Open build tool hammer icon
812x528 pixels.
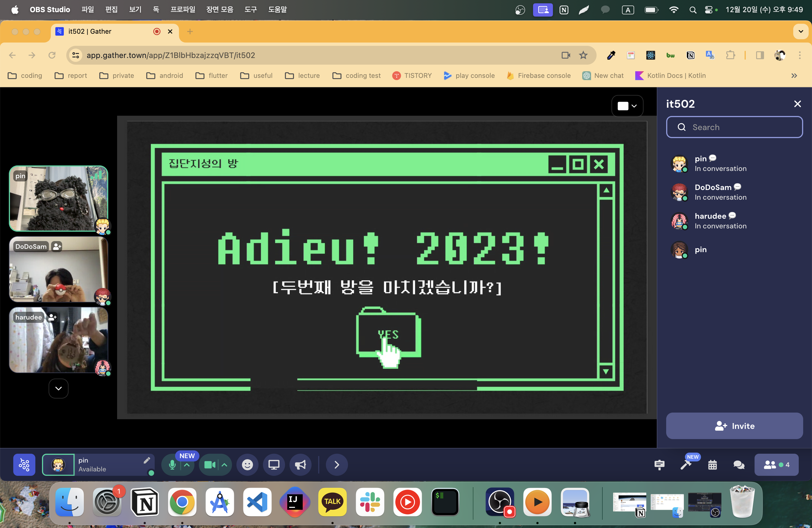pyautogui.click(x=686, y=464)
